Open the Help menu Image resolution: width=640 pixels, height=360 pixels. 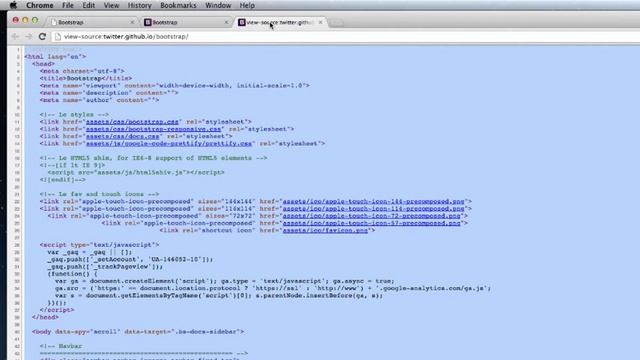click(247, 5)
